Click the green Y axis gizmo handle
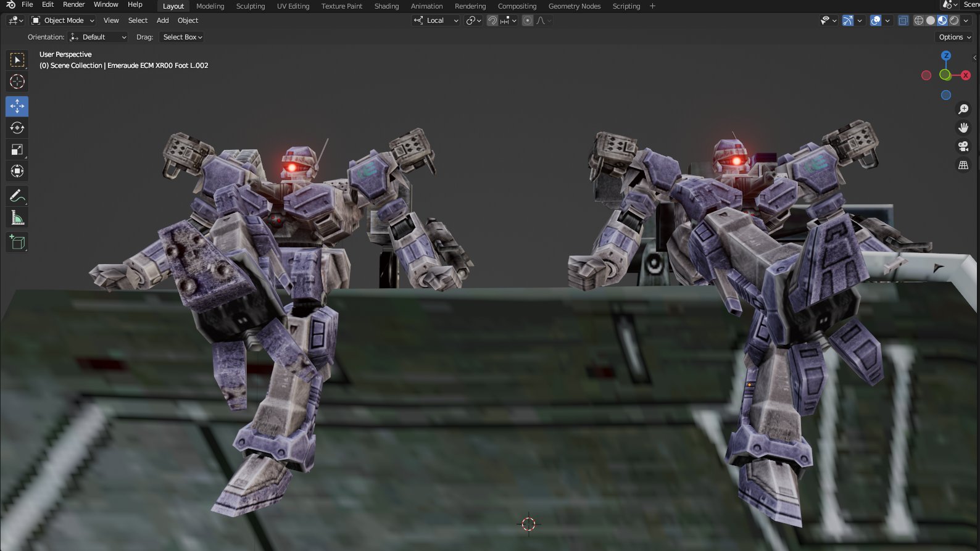Screen dimensions: 980x551 [x=945, y=75]
